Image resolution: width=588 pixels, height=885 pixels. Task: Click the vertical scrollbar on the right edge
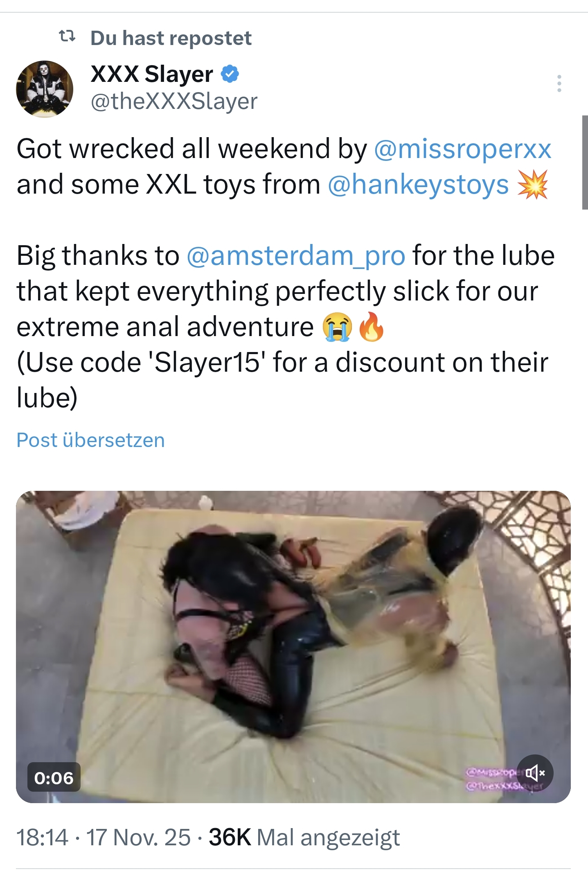click(x=585, y=163)
